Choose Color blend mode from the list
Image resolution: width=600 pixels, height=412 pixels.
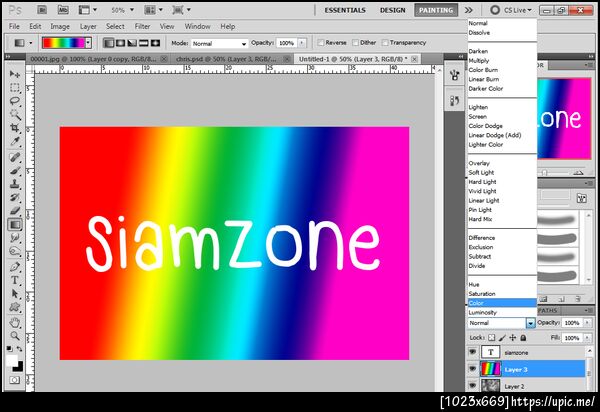click(x=502, y=303)
